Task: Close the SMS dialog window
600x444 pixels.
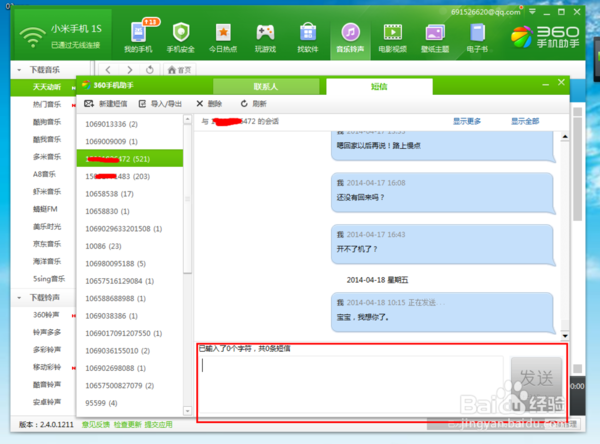Action: (561, 82)
